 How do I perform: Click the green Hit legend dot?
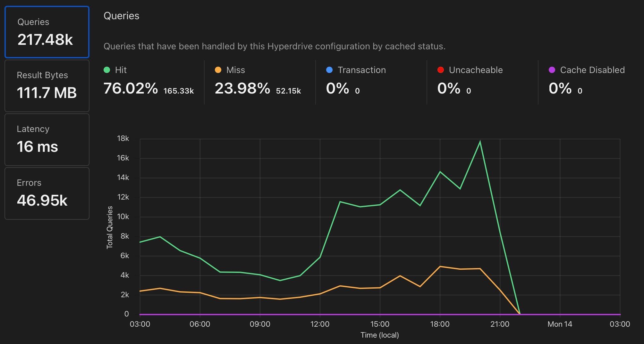pos(107,70)
